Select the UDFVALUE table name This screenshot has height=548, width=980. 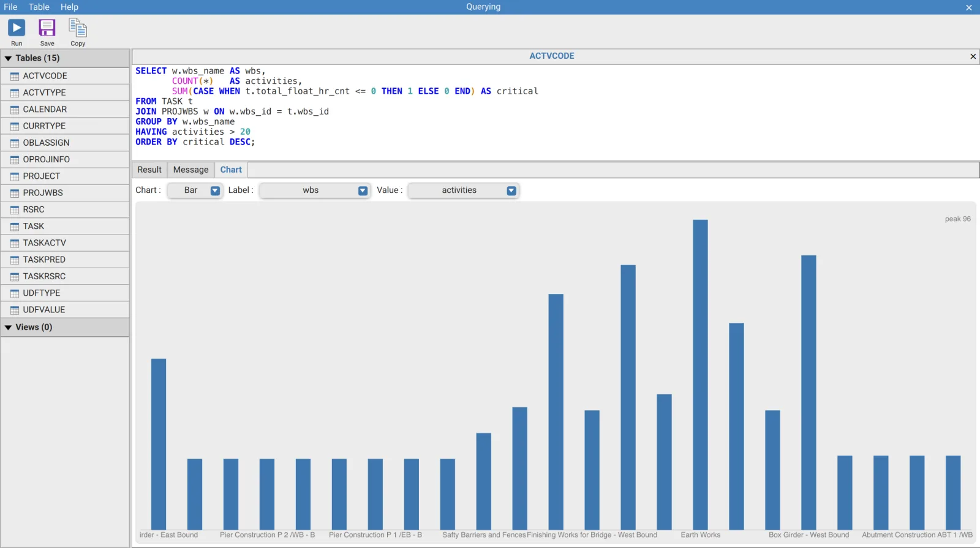(x=44, y=310)
